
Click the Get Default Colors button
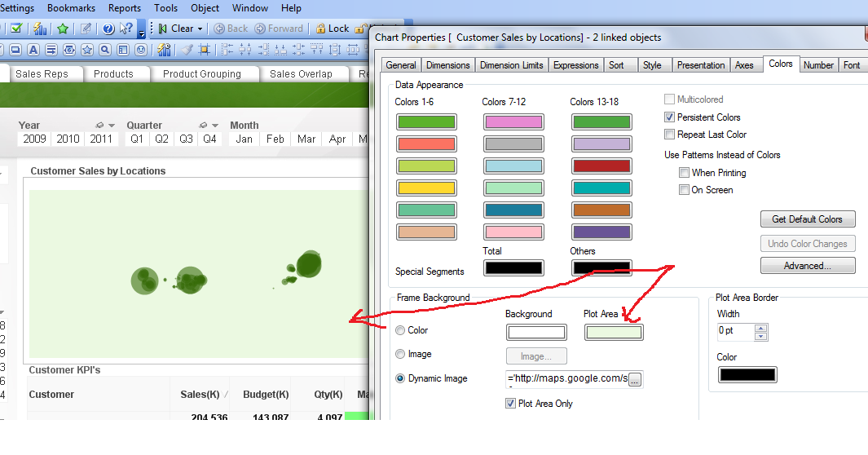(x=808, y=219)
